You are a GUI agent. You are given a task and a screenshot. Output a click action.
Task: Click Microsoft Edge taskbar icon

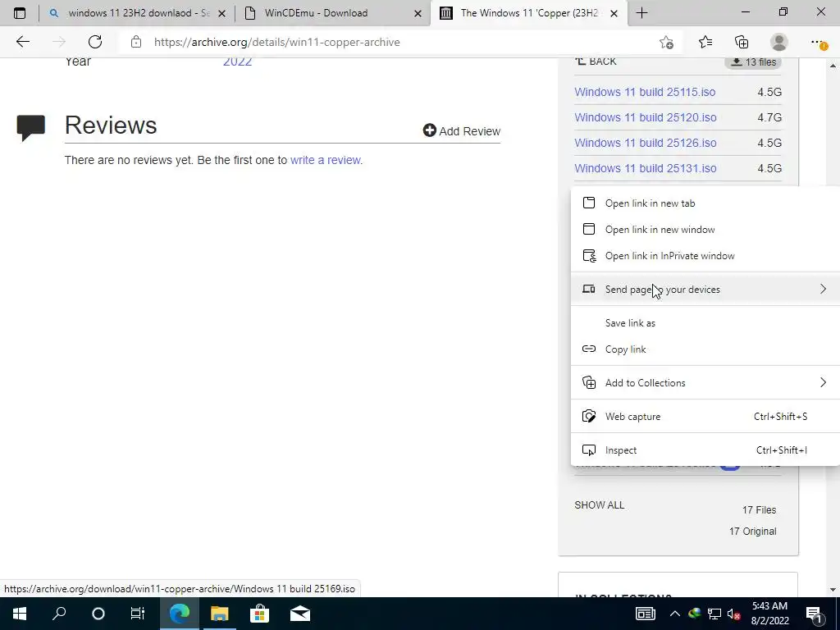[x=179, y=614]
